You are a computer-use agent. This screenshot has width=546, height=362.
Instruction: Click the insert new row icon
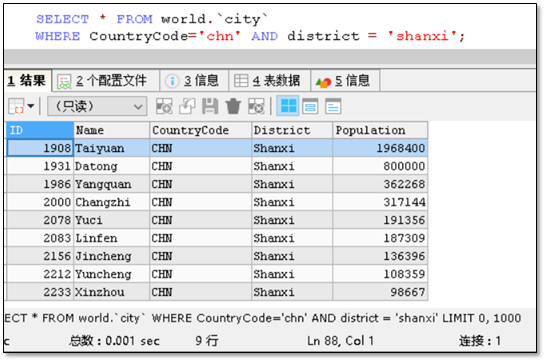(164, 106)
